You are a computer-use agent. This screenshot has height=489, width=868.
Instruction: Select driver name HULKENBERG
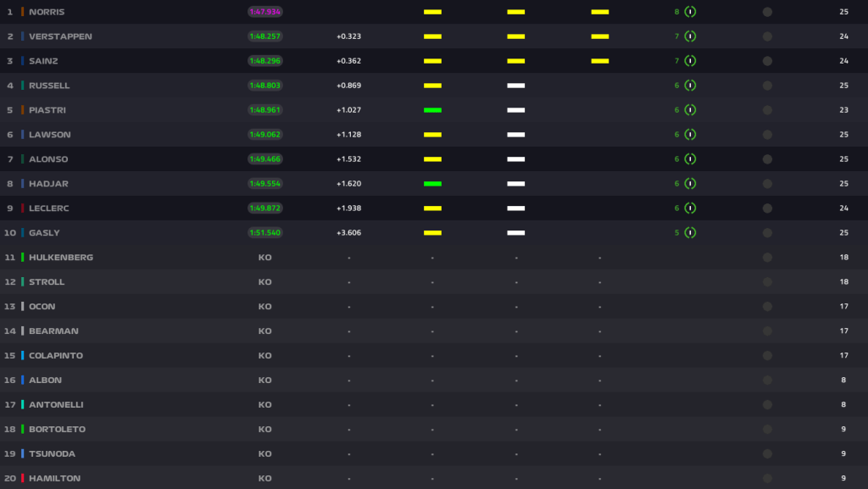coord(61,258)
